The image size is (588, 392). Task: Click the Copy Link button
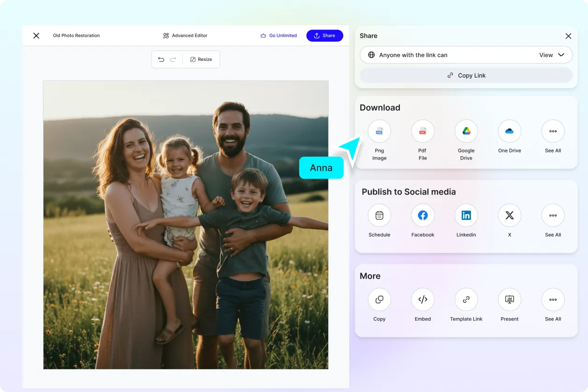[466, 75]
